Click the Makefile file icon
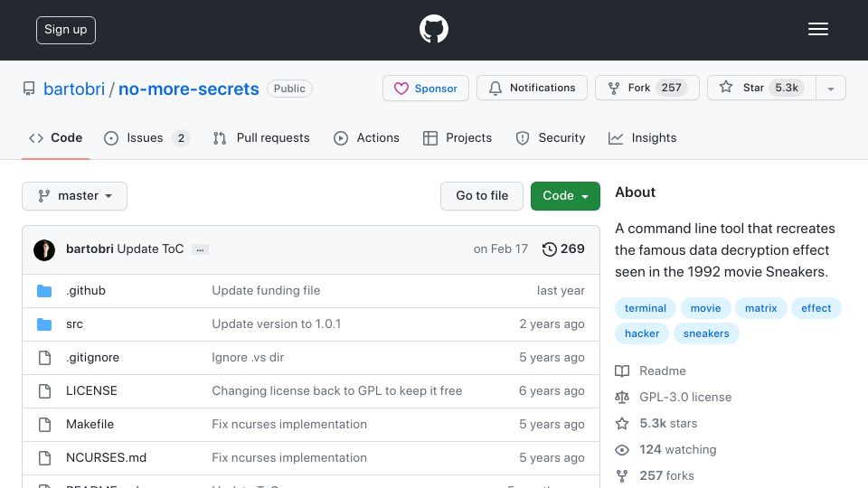Image resolution: width=868 pixels, height=488 pixels. [x=45, y=425]
